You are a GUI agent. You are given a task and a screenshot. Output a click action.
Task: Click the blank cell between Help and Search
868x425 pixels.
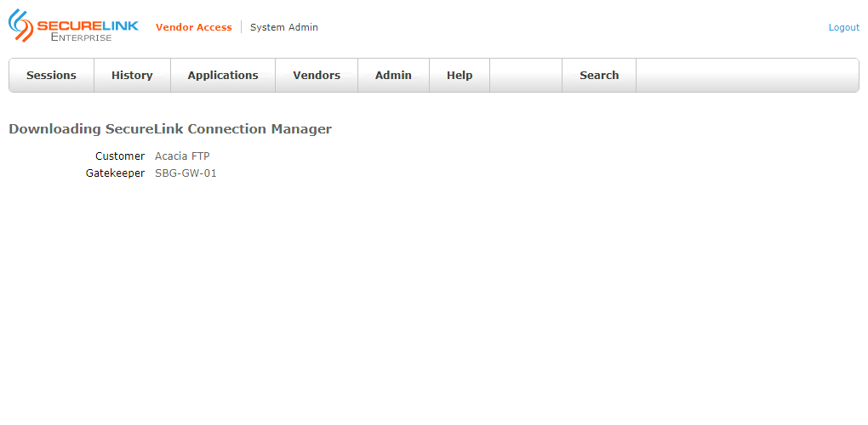(x=526, y=76)
